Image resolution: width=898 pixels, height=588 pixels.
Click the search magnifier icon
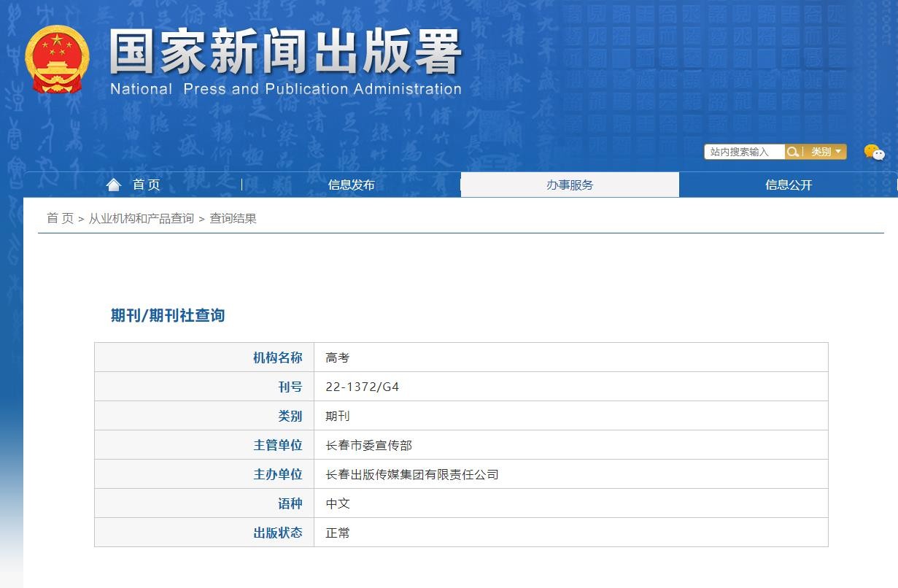coord(792,152)
